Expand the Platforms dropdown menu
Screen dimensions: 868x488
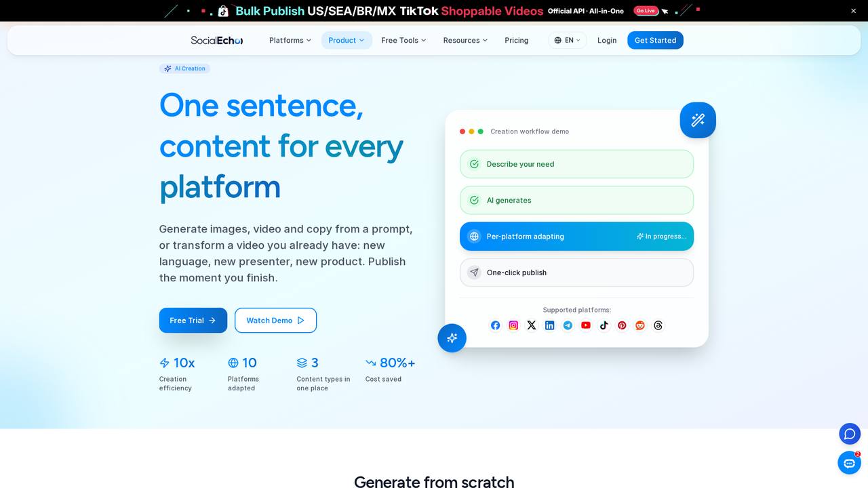tap(290, 40)
